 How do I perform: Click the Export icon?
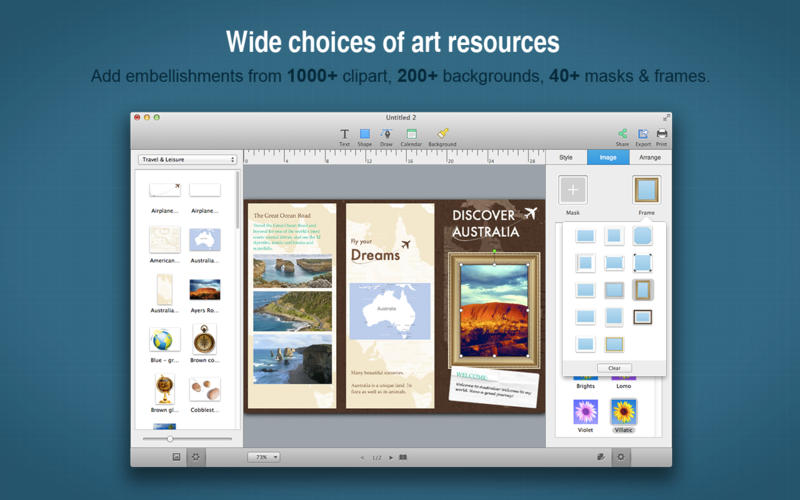tap(643, 136)
